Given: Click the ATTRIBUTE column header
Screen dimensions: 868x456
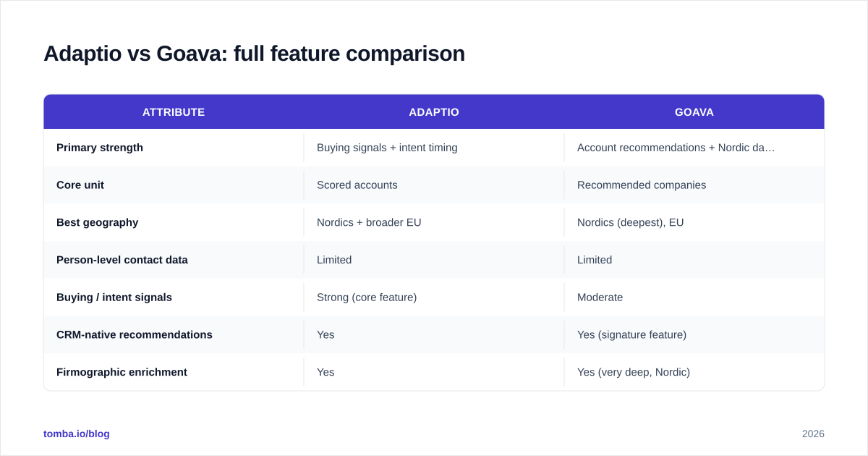Looking at the screenshot, I should [x=174, y=112].
